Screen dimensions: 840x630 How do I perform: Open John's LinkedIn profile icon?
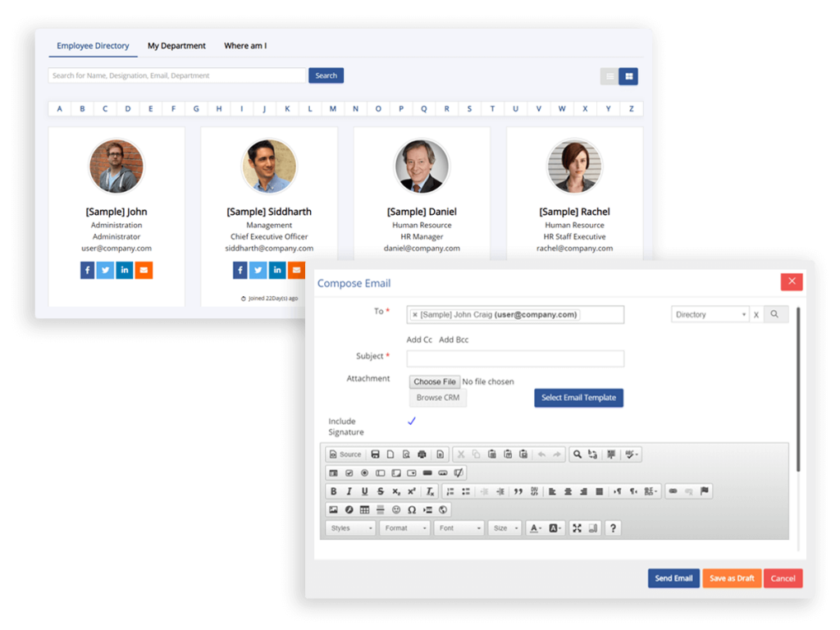(124, 270)
